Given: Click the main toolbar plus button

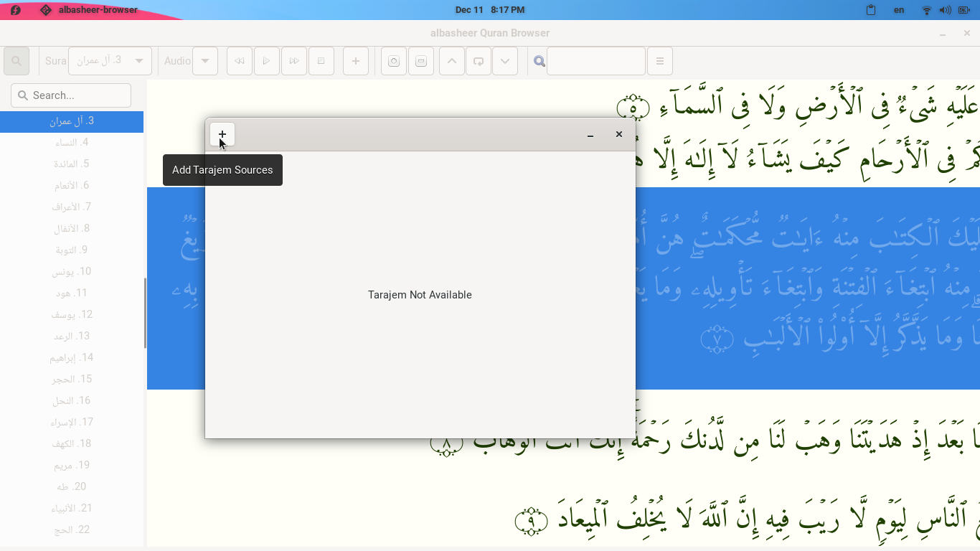Looking at the screenshot, I should click(x=356, y=61).
